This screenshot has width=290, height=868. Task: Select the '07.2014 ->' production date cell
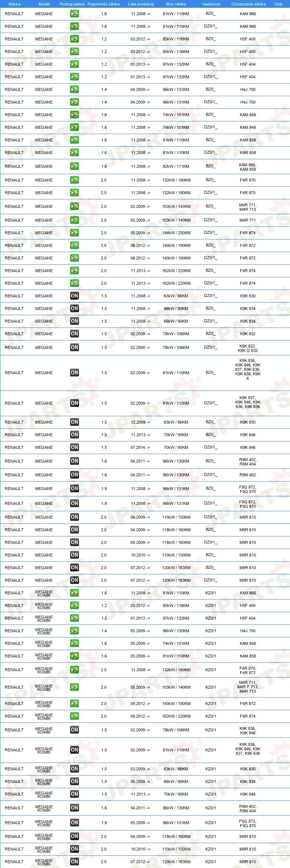click(140, 447)
